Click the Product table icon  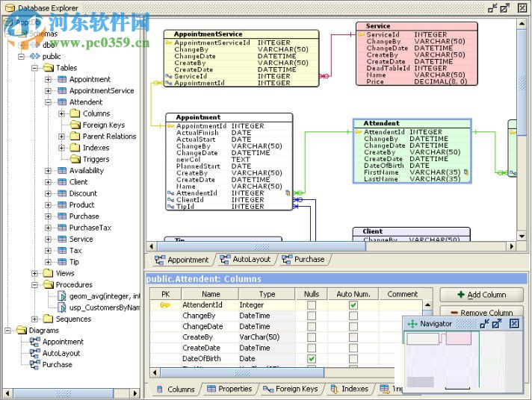click(x=62, y=204)
